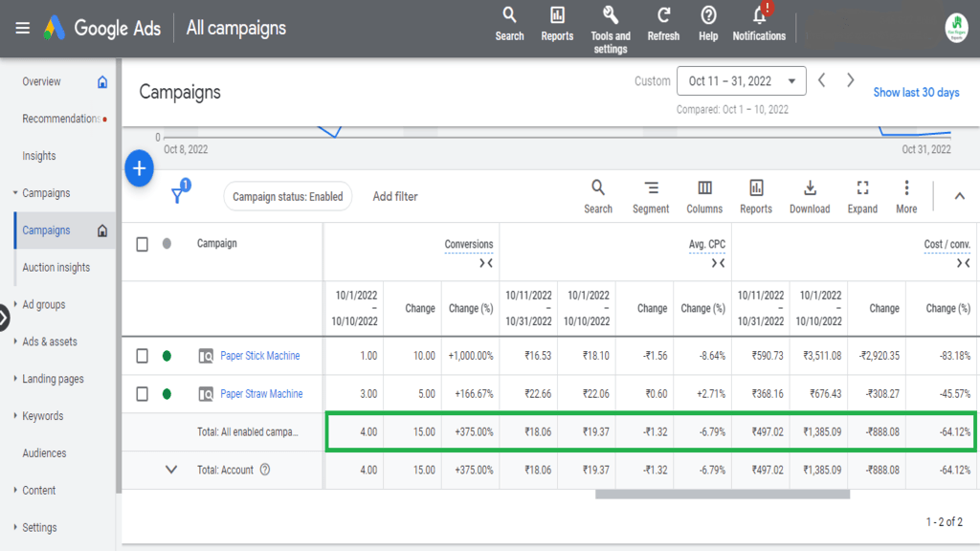Open Overview in sidebar

tap(41, 82)
